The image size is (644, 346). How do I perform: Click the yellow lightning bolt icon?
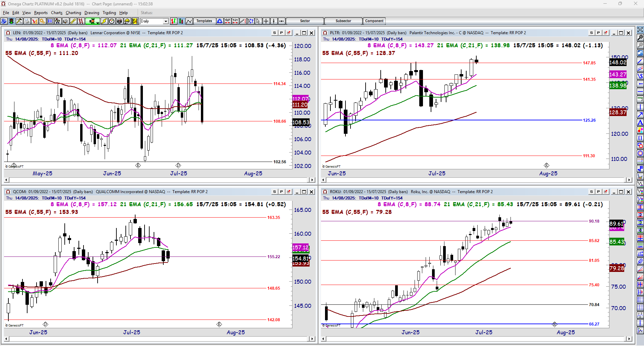tap(104, 21)
